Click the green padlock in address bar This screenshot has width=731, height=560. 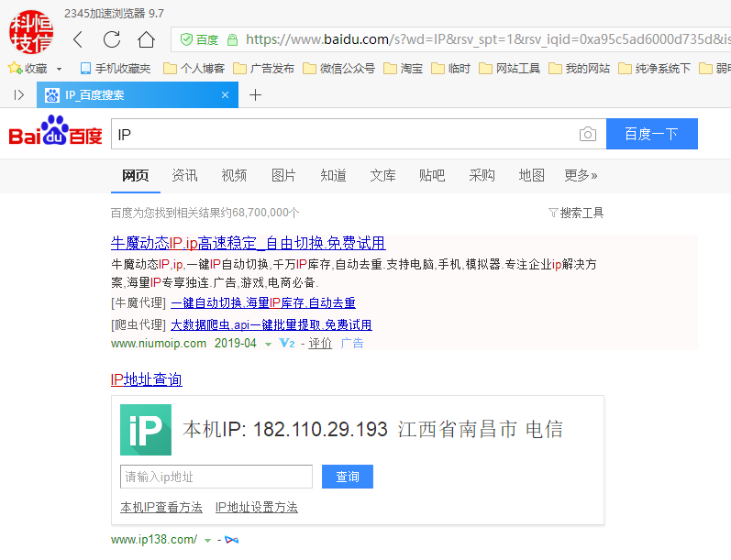point(232,39)
